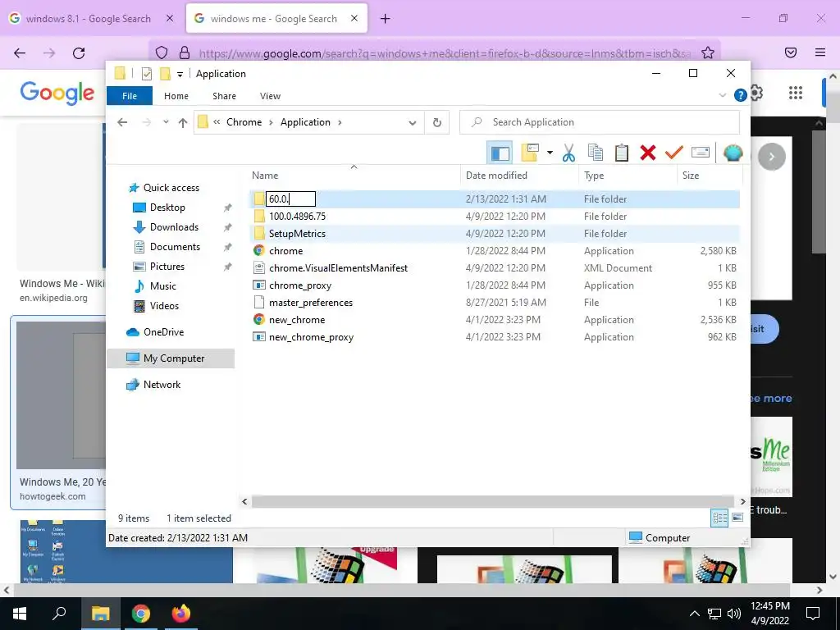This screenshot has width=840, height=630.
Task: Click the Properties checkmark icon in title bar
Action: [146, 73]
